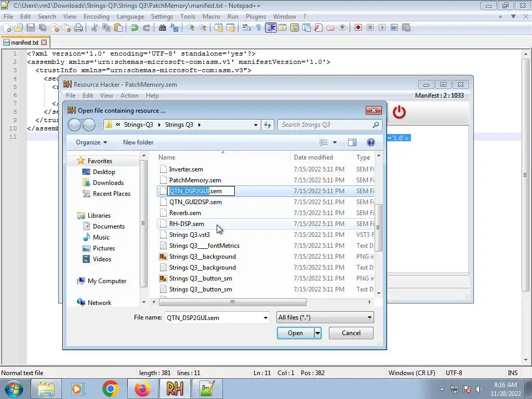The height and width of the screenshot is (399, 532).
Task: Click the horizontal scrollbar of the file list
Action: pos(232,302)
